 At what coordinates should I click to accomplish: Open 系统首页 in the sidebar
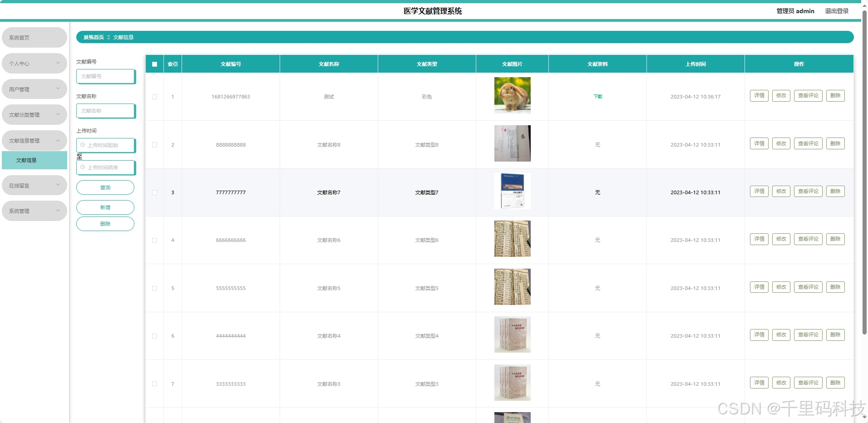click(x=35, y=37)
